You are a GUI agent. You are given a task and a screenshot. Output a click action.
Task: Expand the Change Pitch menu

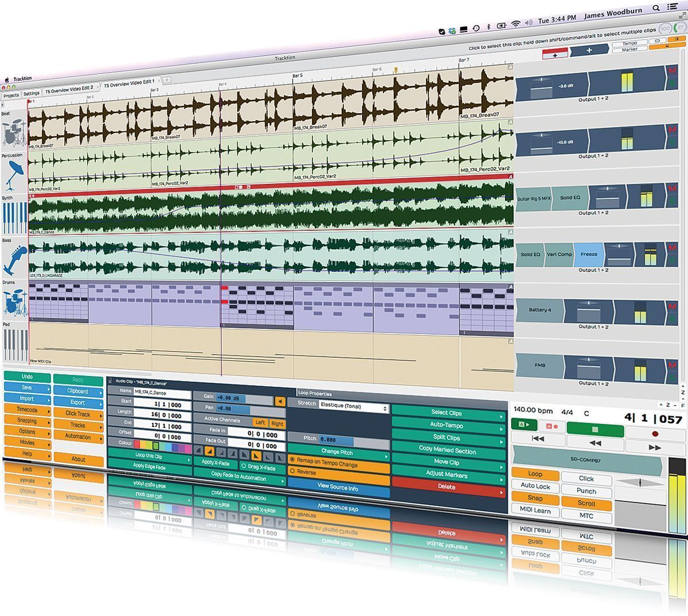tap(338, 452)
